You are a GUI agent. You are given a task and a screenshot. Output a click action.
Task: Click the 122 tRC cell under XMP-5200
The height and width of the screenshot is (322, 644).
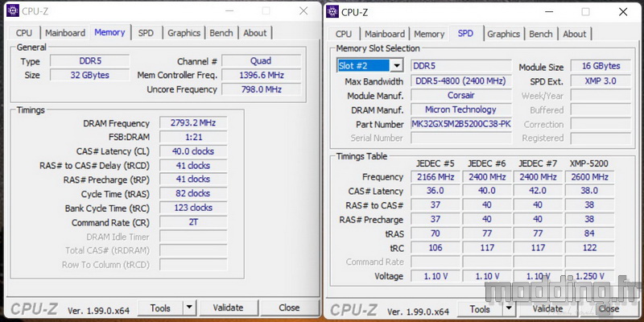[x=589, y=248]
